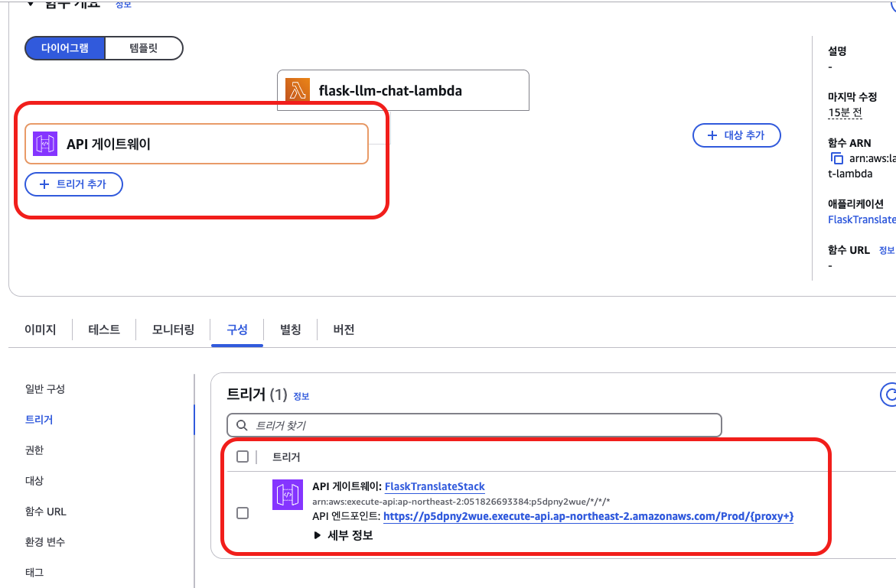
Task: Switch to the 다이어그램 view
Action: pyautogui.click(x=64, y=48)
